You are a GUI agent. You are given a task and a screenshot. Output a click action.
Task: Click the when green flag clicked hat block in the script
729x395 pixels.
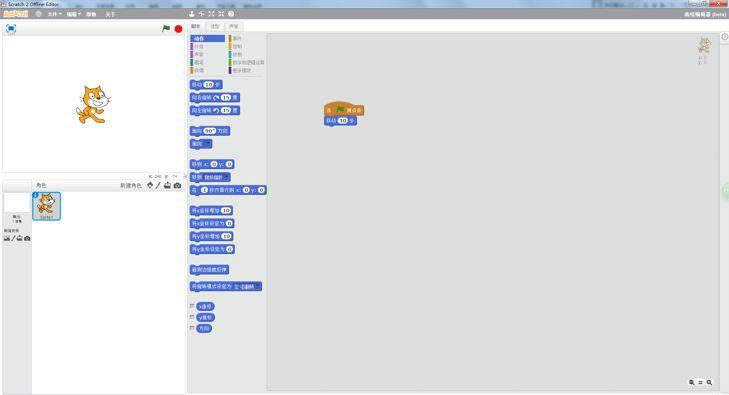344,109
